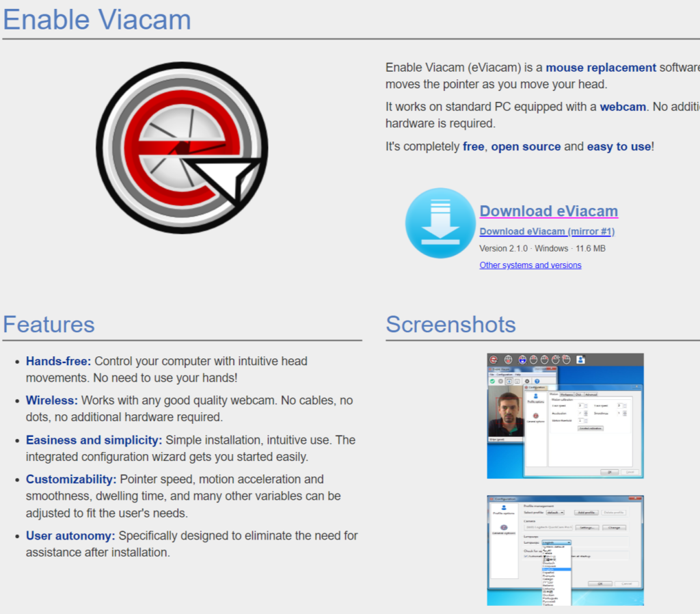The image size is (700, 614).
Task: Click the 'Easiness and simplicity:' feature label
Action: coord(94,440)
